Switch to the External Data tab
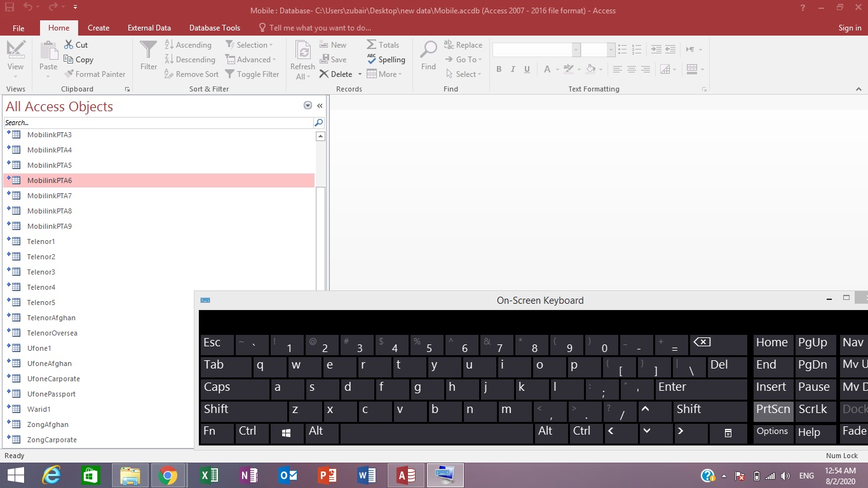Viewport: 868px width, 488px height. 149,28
